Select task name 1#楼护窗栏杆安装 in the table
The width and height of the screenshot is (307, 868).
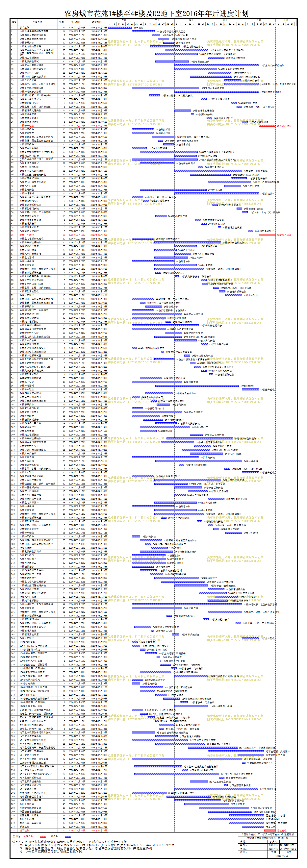coord(29,73)
